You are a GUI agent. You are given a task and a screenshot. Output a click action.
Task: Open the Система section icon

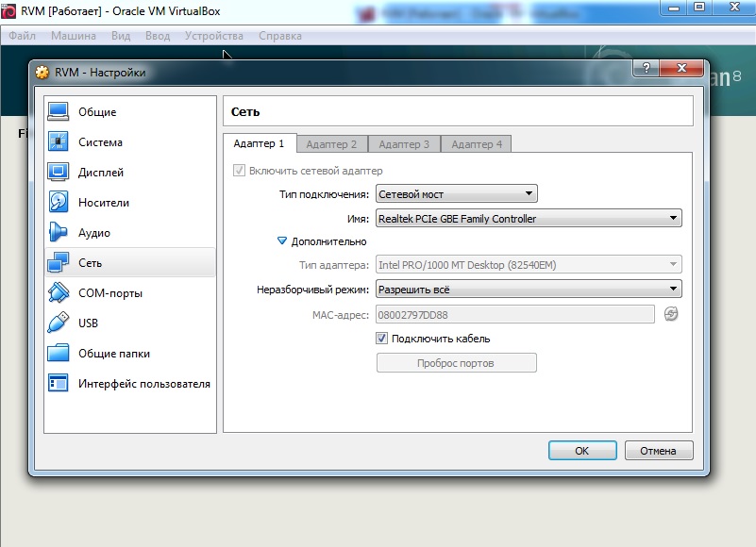pyautogui.click(x=59, y=142)
